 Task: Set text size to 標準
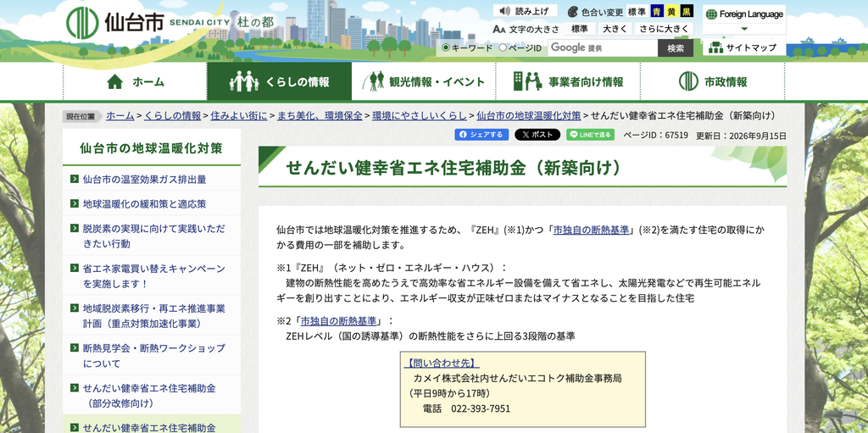coord(580,29)
